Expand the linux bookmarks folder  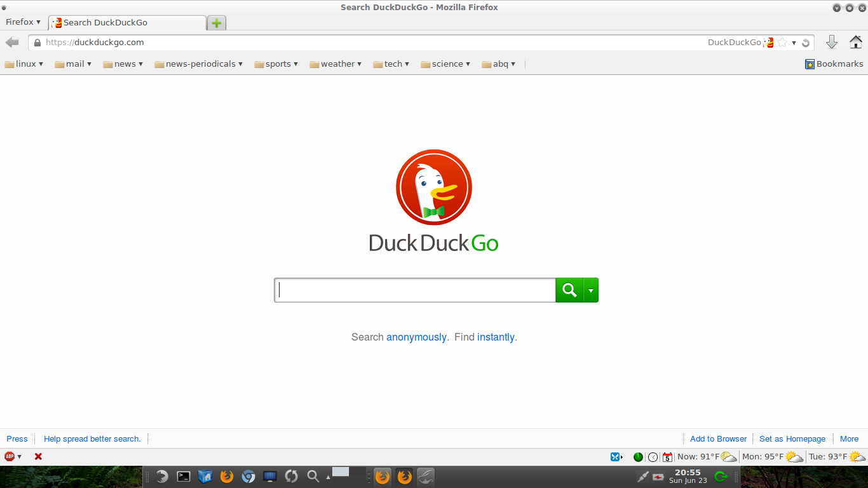(x=24, y=64)
